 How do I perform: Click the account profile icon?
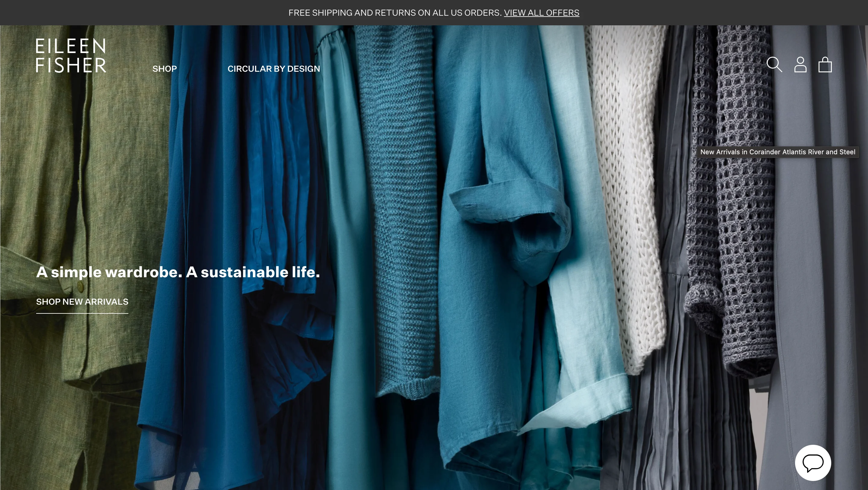tap(800, 64)
